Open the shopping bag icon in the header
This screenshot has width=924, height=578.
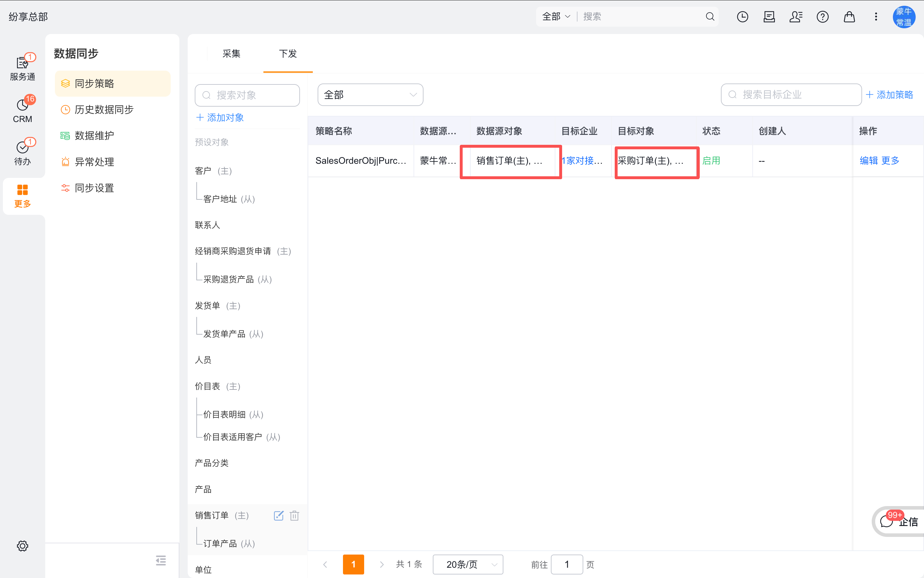pyautogui.click(x=849, y=16)
